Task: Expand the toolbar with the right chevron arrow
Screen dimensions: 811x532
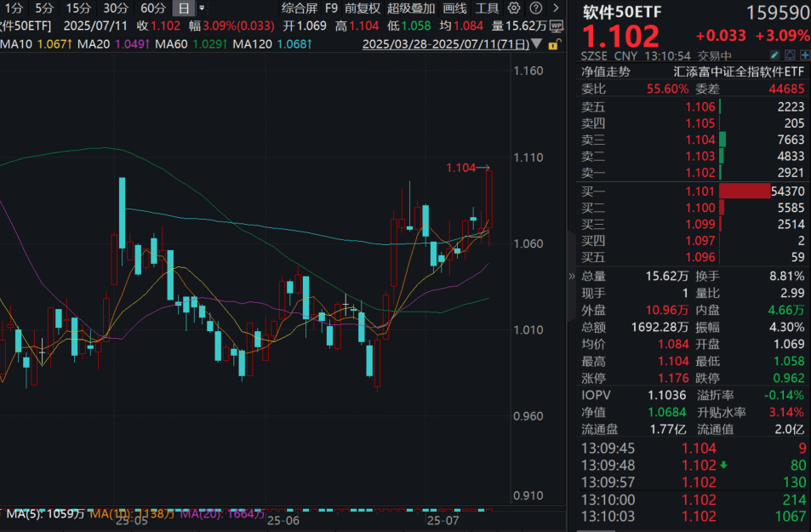Action: (556, 9)
